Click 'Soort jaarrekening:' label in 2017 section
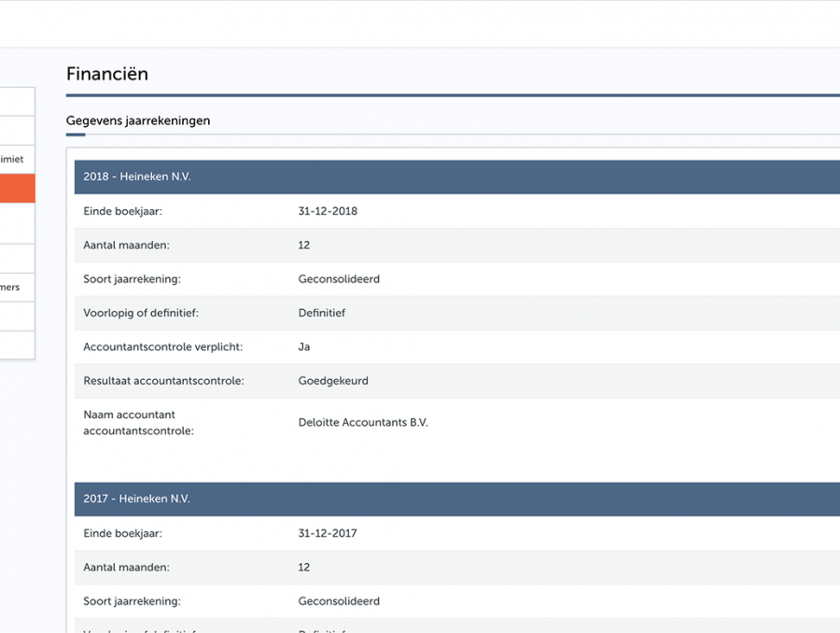 click(x=132, y=601)
